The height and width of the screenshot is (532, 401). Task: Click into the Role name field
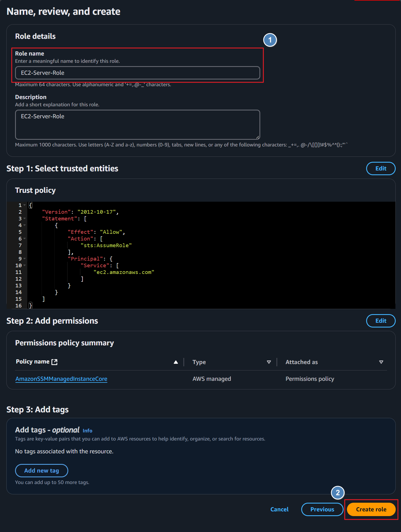pos(138,73)
